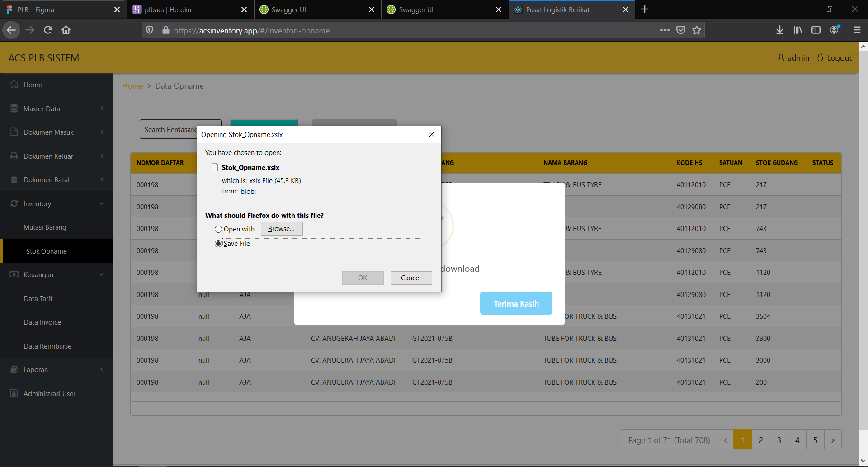Open Administrasi User in sidebar
Viewport: 868px width, 467px height.
[x=57, y=394]
